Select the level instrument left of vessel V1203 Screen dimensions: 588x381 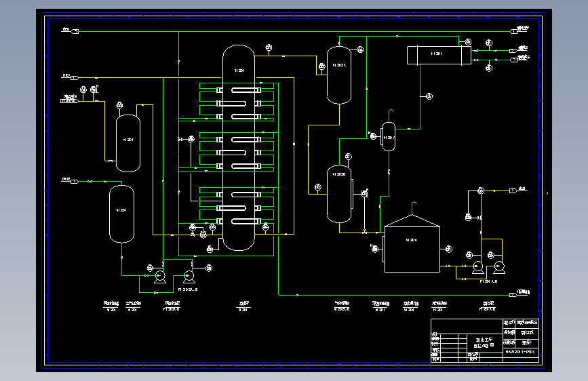(374, 136)
